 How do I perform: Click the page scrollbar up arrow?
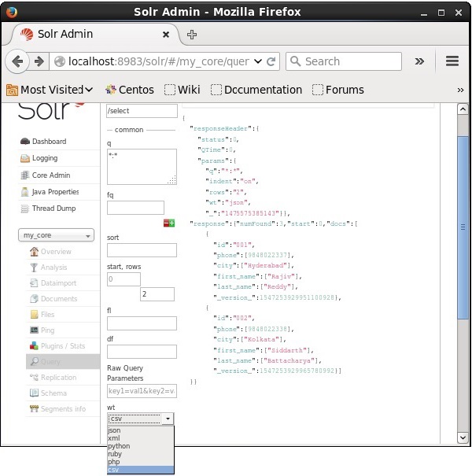(463, 109)
